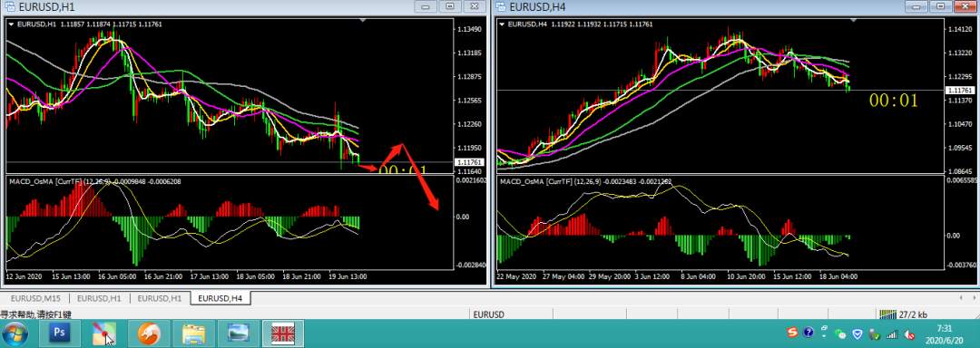
Task: Click the Sogou input tray icon
Action: tap(793, 333)
